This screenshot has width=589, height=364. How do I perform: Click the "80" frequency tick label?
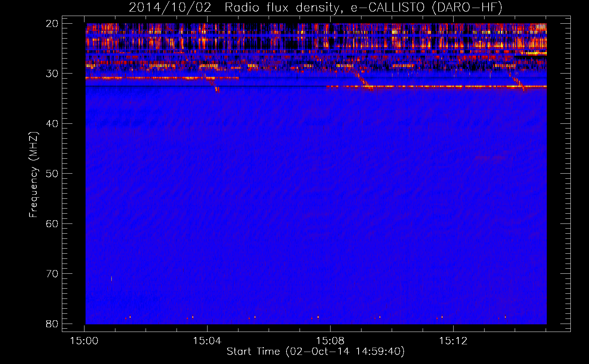[52, 324]
